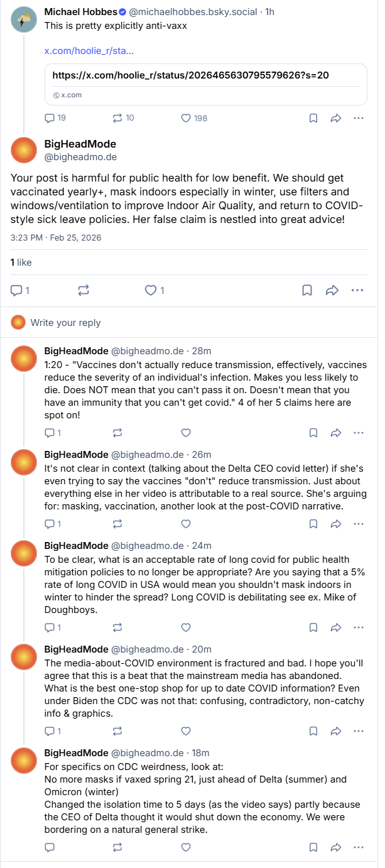Open the @bigheadmo.de profile handle
Screen dimensions: 385x868
point(79,157)
